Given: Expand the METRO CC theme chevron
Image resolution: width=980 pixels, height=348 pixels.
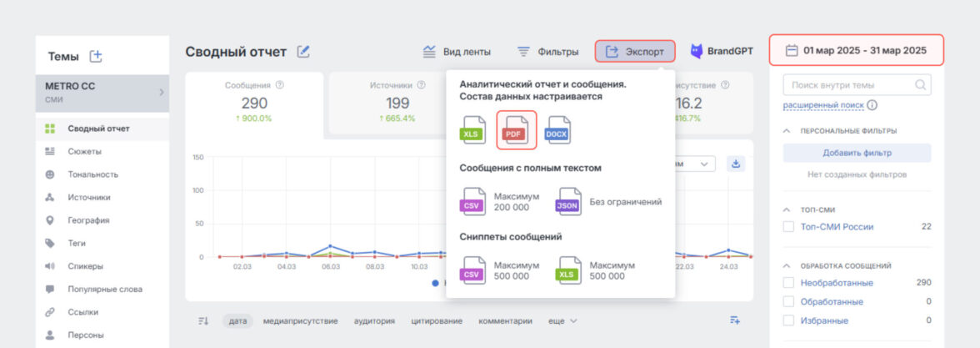Looking at the screenshot, I should pos(161,92).
